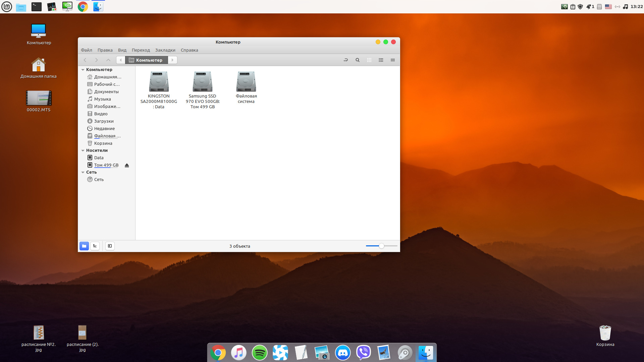Screen dimensions: 644x362
Task: Eject the Том 499 GB volume
Action: pos(127,165)
